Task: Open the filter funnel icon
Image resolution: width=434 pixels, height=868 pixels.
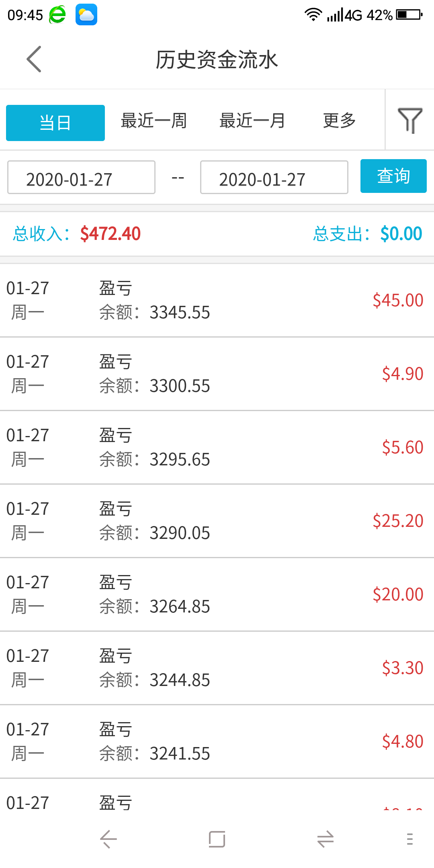Action: click(x=409, y=120)
